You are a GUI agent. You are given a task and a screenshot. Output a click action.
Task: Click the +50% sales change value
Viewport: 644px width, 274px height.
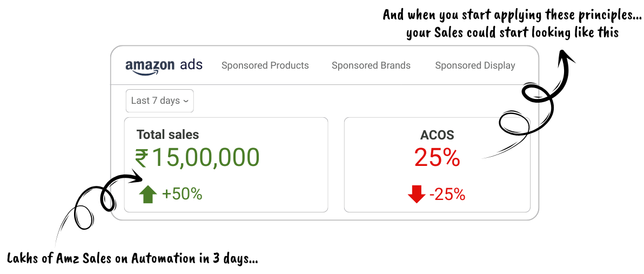(182, 194)
